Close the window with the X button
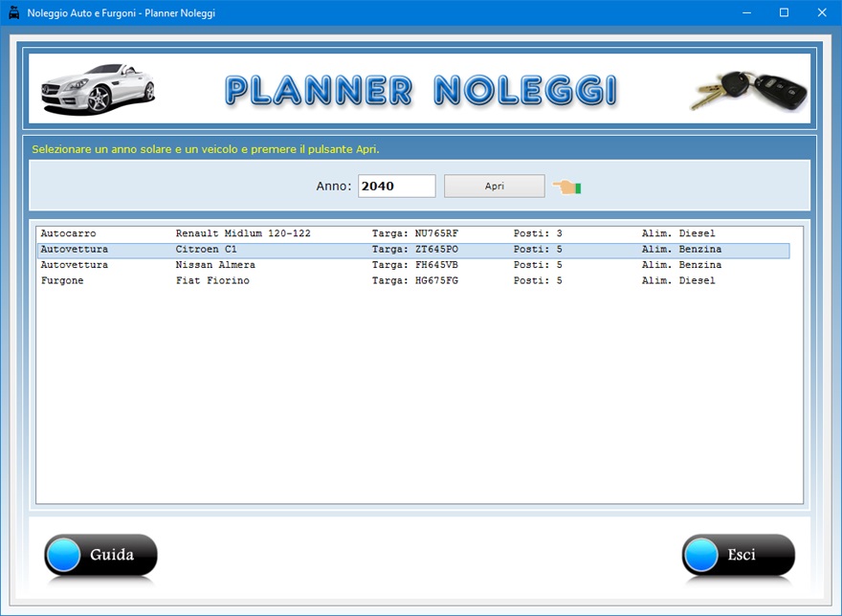The width and height of the screenshot is (842, 616). pos(821,13)
